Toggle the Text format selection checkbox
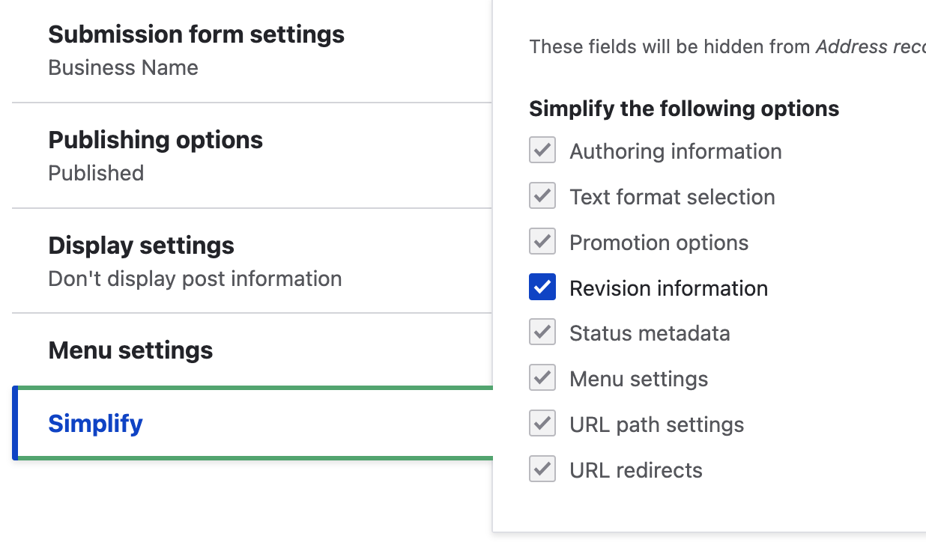Screen dimensions: 926x560 point(542,196)
